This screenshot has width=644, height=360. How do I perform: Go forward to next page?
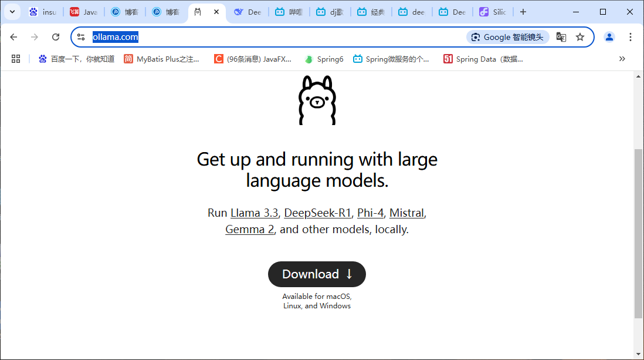click(35, 37)
